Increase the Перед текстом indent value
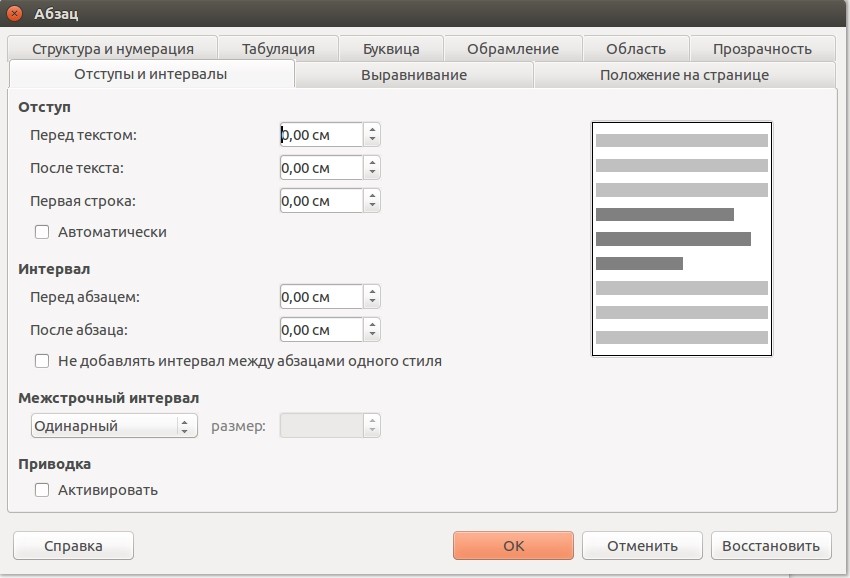The height and width of the screenshot is (578, 850). pyautogui.click(x=372, y=129)
